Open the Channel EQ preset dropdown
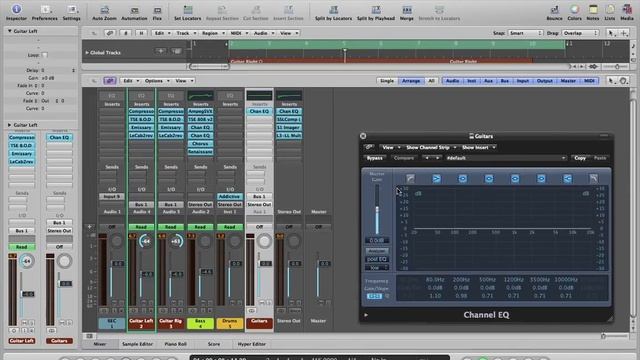The width and height of the screenshot is (640, 360). [505, 158]
